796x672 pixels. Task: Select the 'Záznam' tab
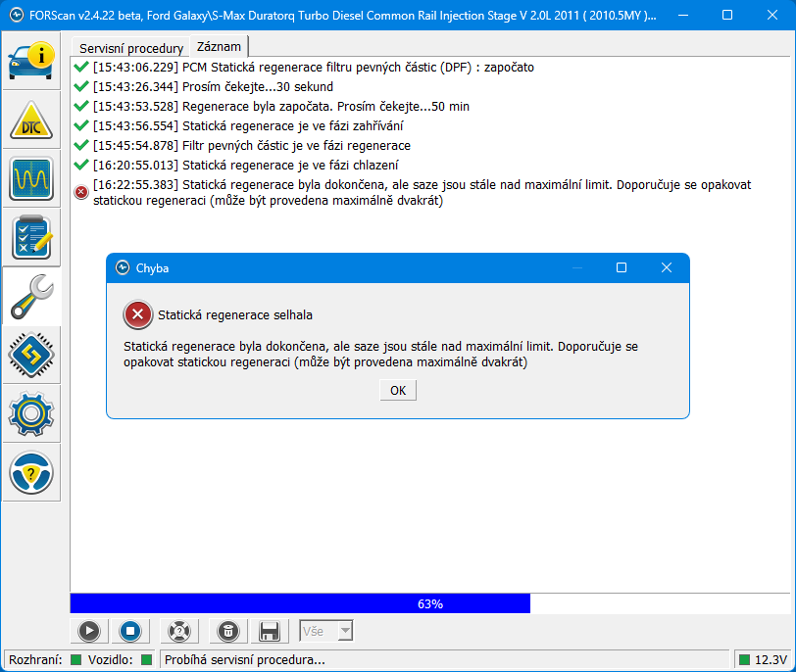(x=220, y=47)
